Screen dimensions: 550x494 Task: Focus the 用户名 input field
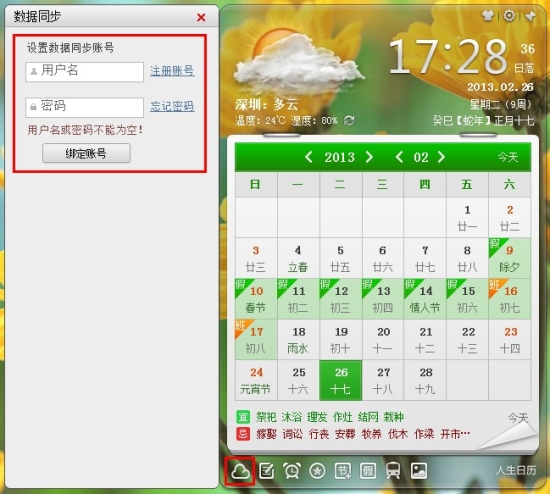click(85, 72)
